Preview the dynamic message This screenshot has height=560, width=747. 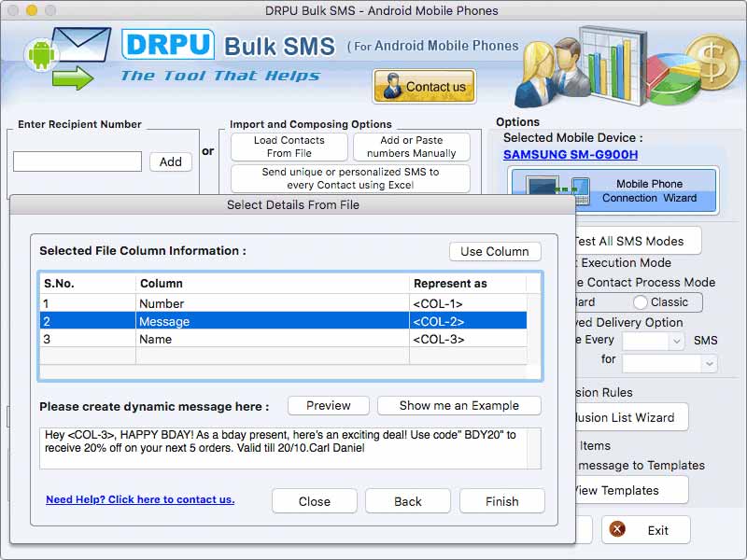tap(328, 405)
